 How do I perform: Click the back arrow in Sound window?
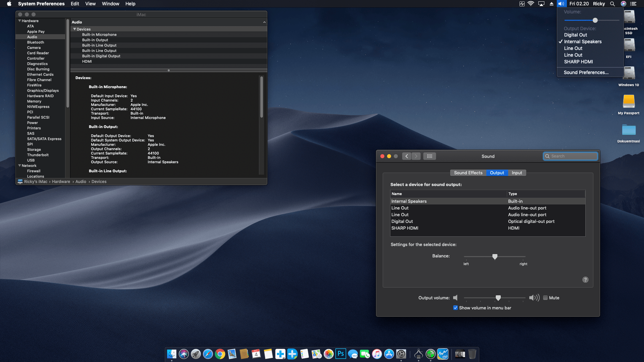pyautogui.click(x=407, y=156)
